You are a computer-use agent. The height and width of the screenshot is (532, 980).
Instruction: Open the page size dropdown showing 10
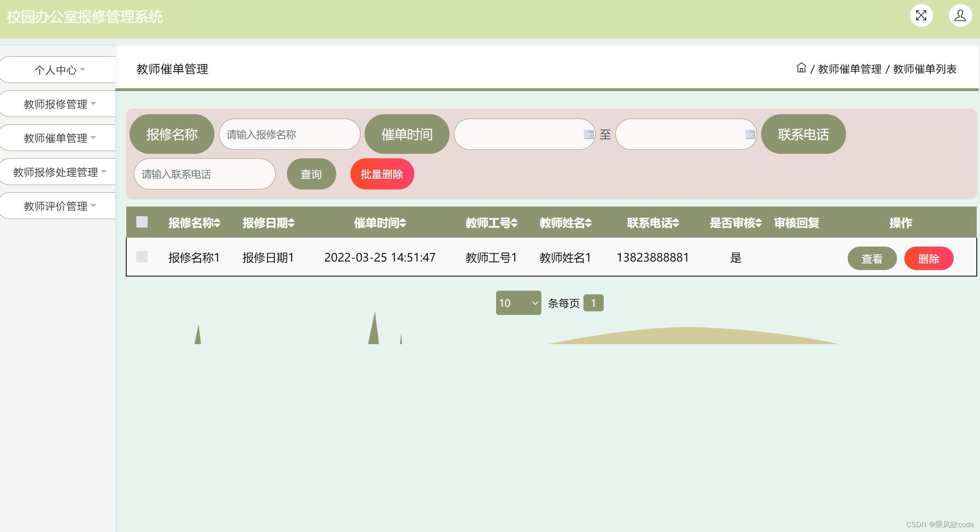[x=518, y=302]
